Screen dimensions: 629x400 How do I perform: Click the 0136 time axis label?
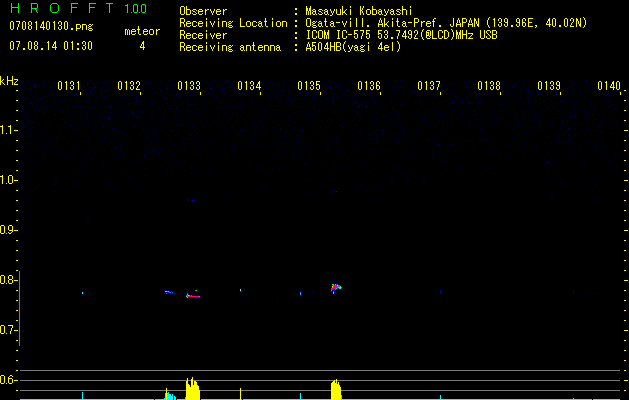click(369, 86)
